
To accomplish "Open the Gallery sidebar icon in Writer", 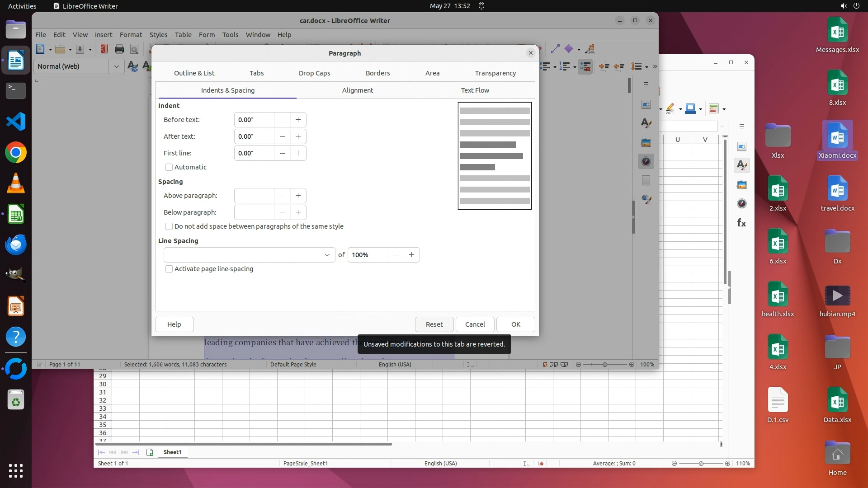I will coord(646,143).
